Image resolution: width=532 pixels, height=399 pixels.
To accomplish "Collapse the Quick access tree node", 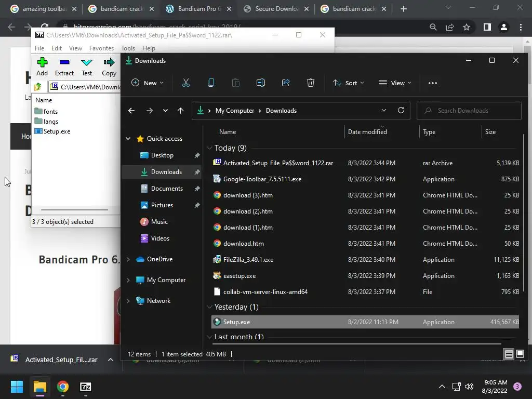I will coord(128,138).
